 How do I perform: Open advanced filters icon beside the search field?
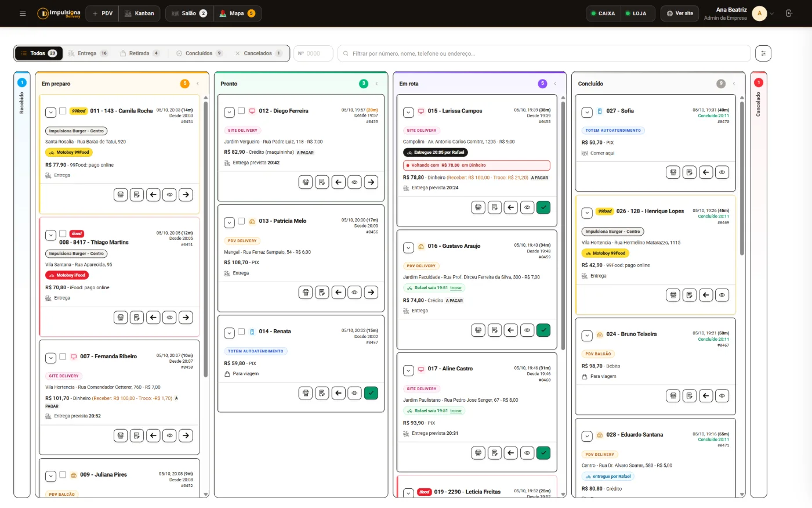click(763, 53)
